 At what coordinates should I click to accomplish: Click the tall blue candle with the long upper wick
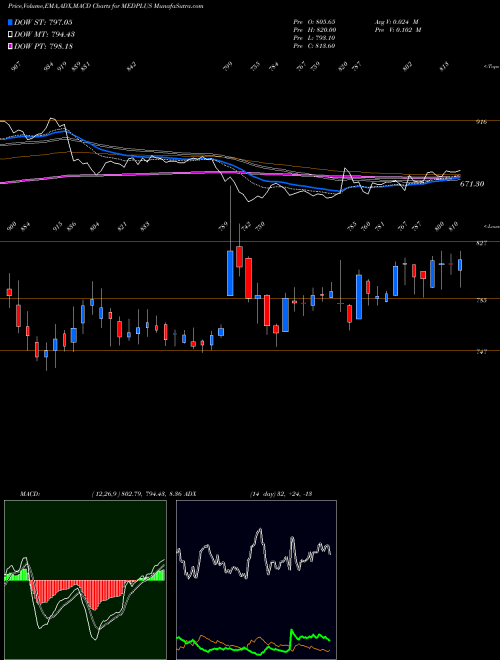click(x=230, y=273)
